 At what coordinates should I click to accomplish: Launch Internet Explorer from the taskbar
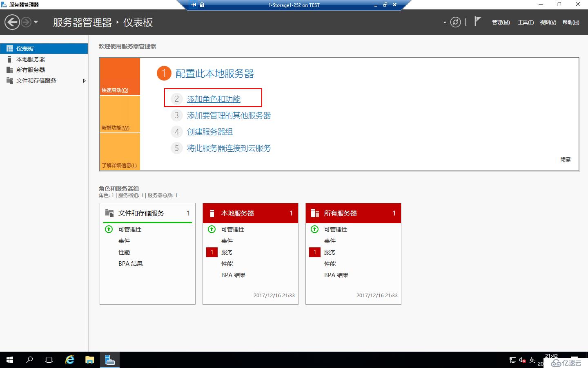tap(70, 360)
